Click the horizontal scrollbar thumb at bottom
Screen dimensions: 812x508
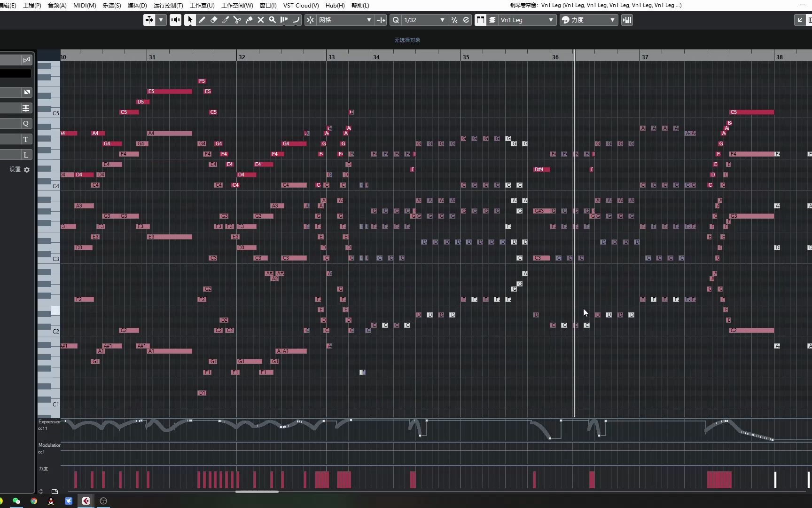pyautogui.click(x=257, y=492)
